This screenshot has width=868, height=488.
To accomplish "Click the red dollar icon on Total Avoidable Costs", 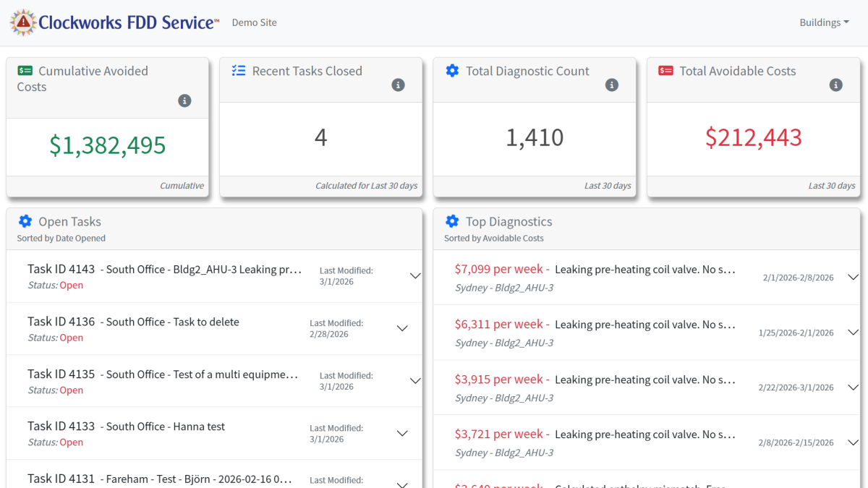I will (x=667, y=71).
